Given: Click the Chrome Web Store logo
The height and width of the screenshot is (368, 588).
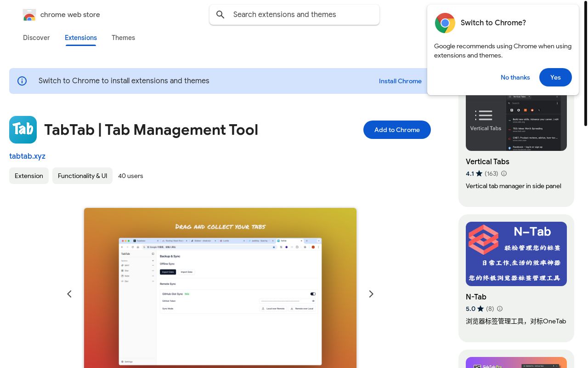Looking at the screenshot, I should [x=29, y=15].
